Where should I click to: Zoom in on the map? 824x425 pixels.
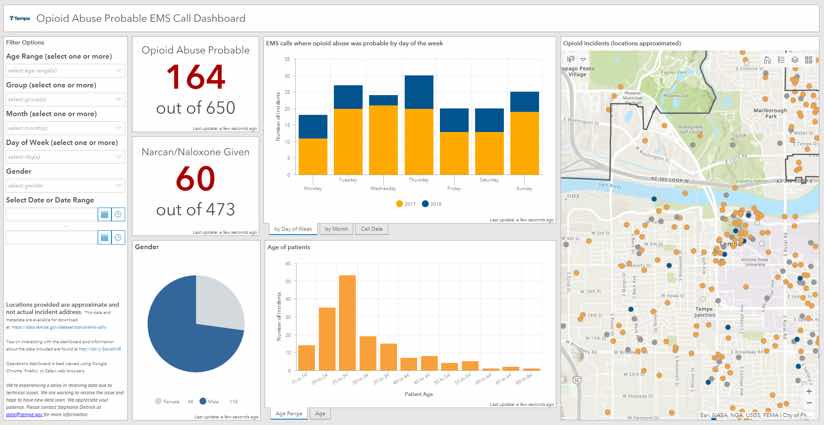click(x=809, y=391)
